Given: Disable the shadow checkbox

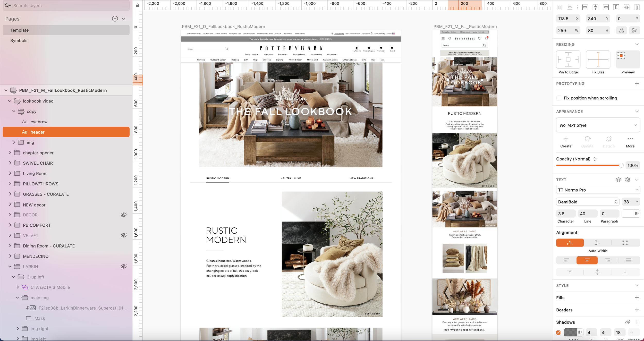Looking at the screenshot, I should (x=558, y=333).
